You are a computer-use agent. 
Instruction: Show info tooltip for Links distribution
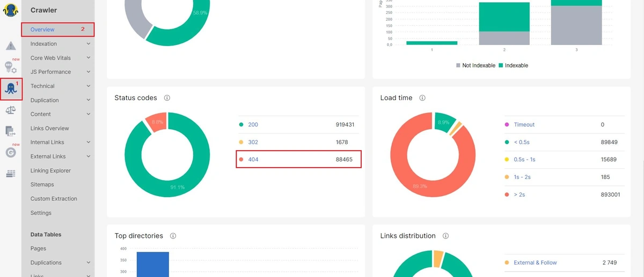[x=445, y=236]
